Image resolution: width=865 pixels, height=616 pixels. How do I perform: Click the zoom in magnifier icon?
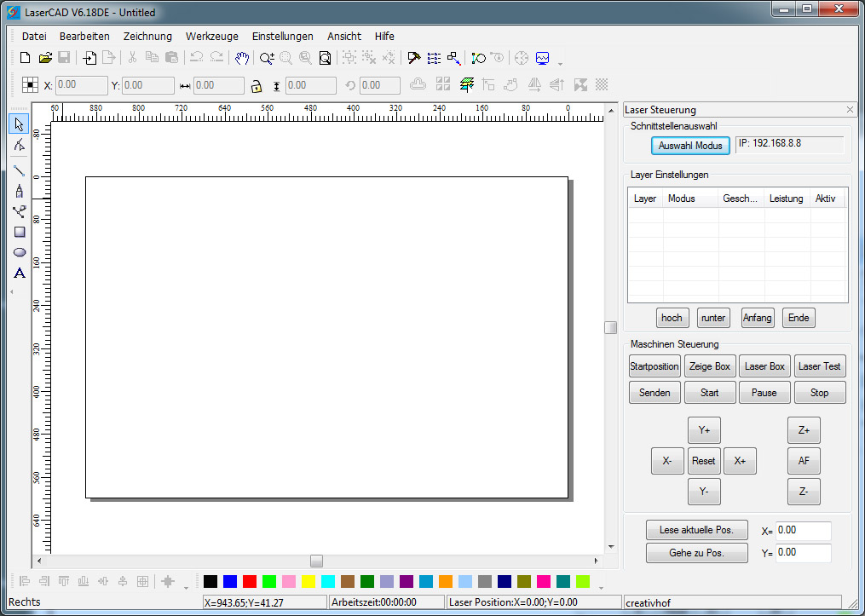tap(266, 58)
